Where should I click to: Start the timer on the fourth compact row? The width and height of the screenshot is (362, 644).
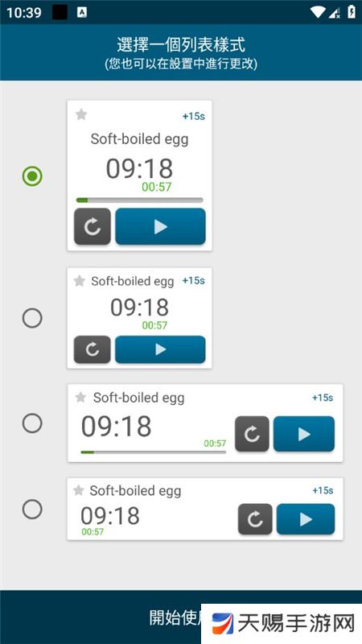click(306, 519)
